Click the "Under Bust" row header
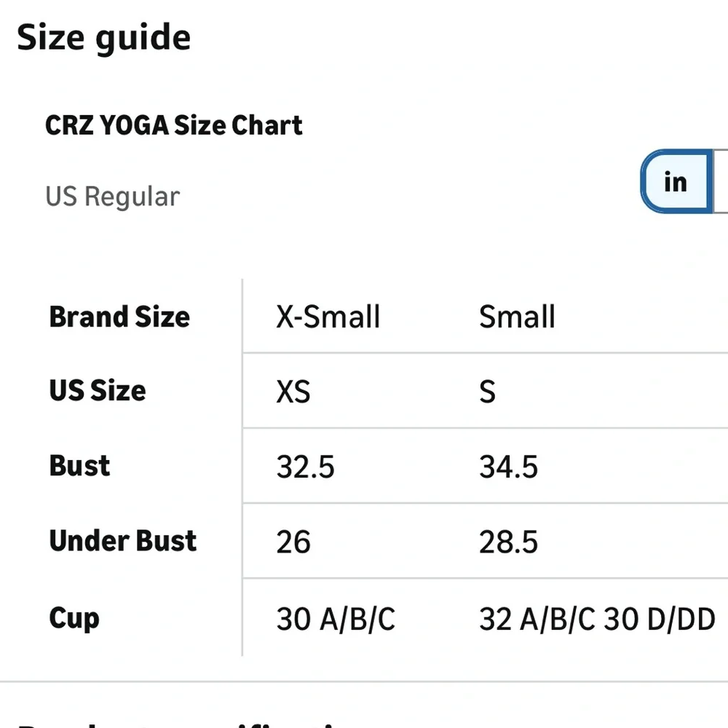Image resolution: width=728 pixels, height=728 pixels. click(123, 541)
